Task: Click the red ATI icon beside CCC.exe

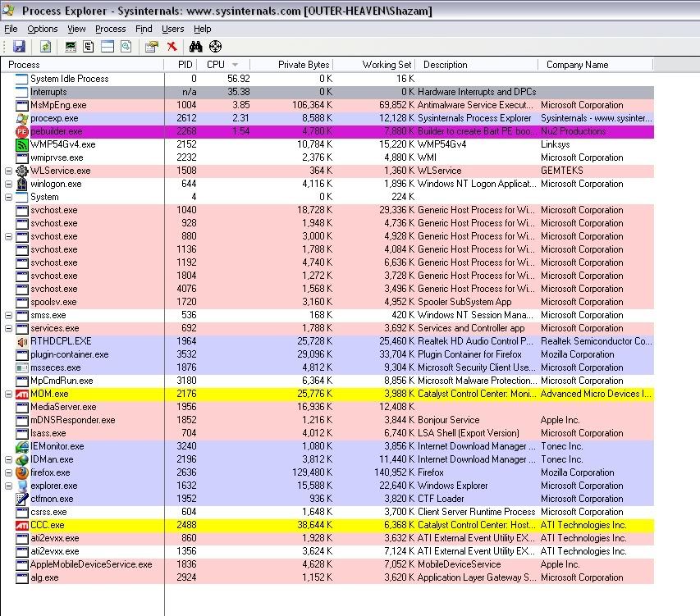Action: (22, 526)
